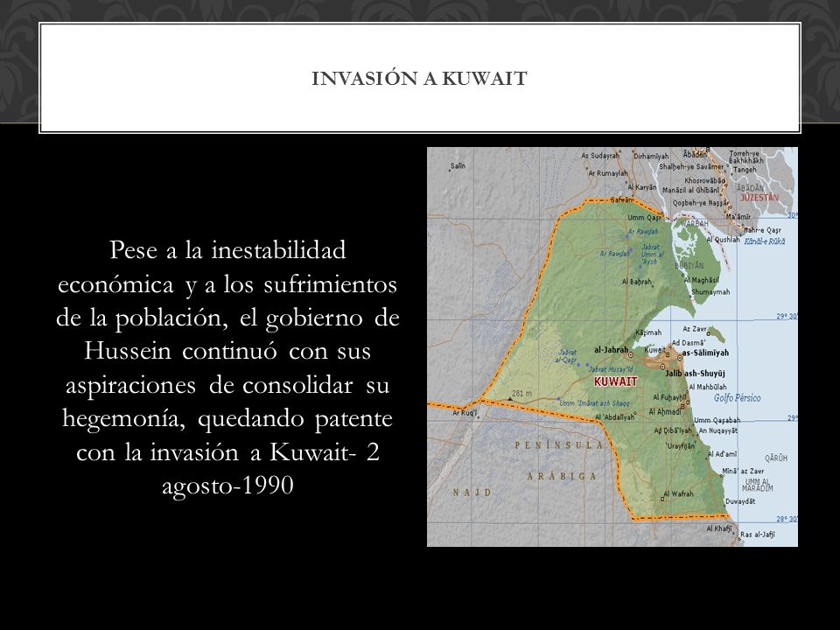The width and height of the screenshot is (840, 630).
Task: Click 'Al 'Abdalīyah' label on map
Action: coord(615,416)
